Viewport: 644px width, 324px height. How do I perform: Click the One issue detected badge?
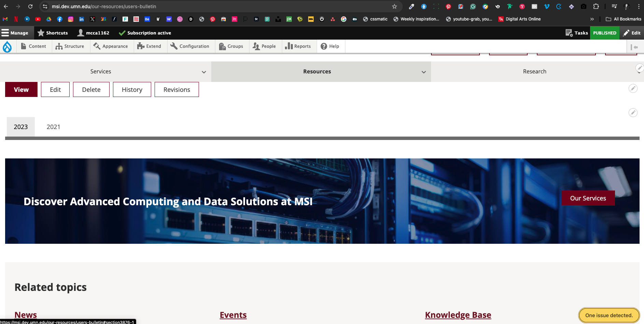[x=609, y=315]
